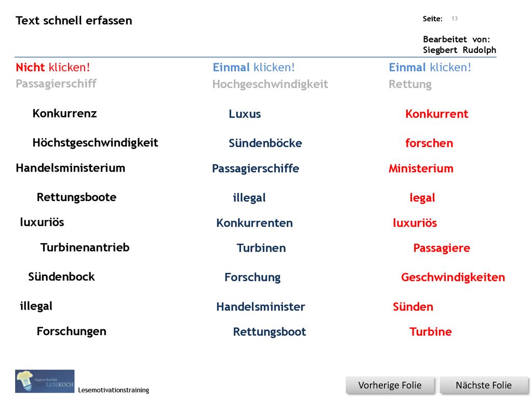532x399 pixels.
Task: Click the red word Konkurrent
Action: point(436,114)
